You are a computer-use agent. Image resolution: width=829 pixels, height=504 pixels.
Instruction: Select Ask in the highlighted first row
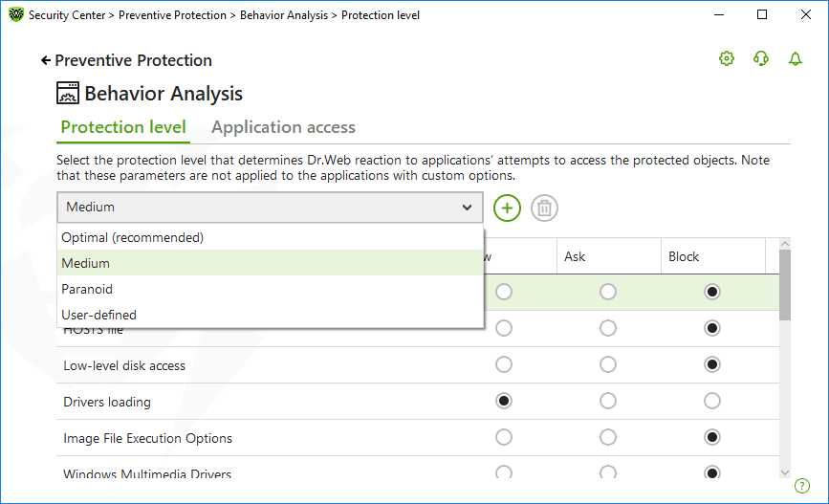608,292
